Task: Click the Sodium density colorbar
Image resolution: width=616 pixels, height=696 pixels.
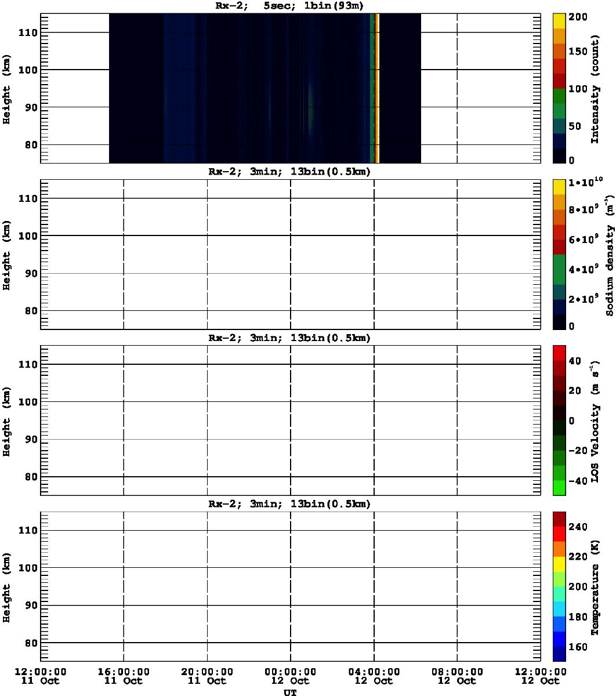Action: click(x=559, y=254)
